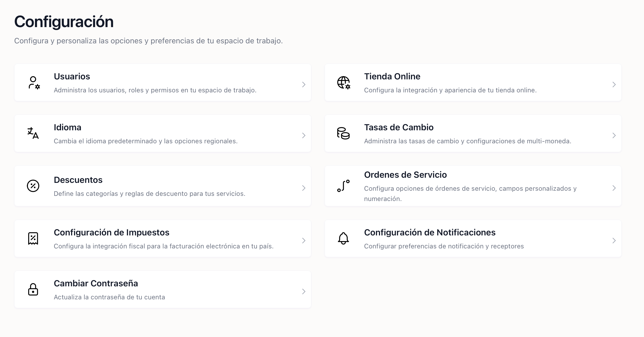Select the Cambiar Contraseña title

coord(96,283)
